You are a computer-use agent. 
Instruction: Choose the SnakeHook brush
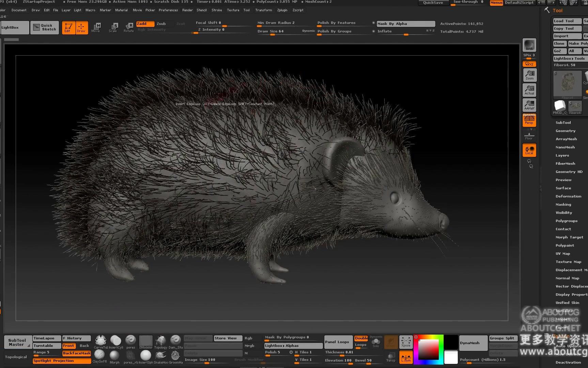pos(160,355)
